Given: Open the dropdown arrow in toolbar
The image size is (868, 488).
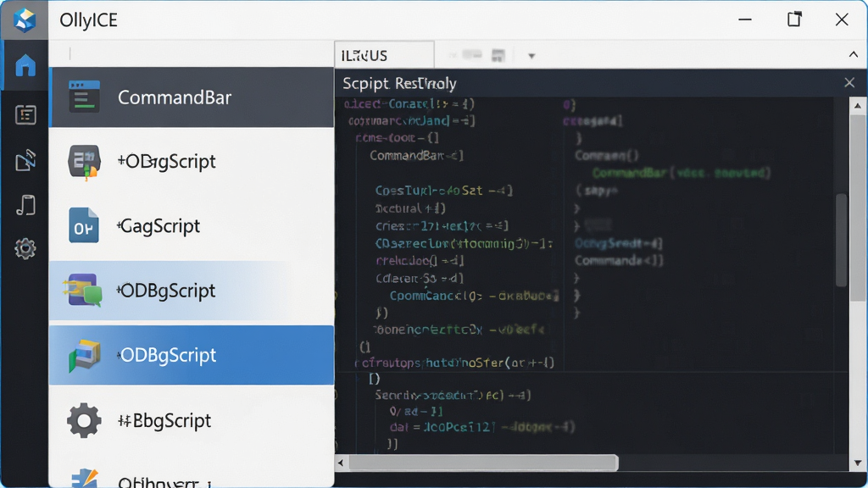Looking at the screenshot, I should pyautogui.click(x=531, y=56).
